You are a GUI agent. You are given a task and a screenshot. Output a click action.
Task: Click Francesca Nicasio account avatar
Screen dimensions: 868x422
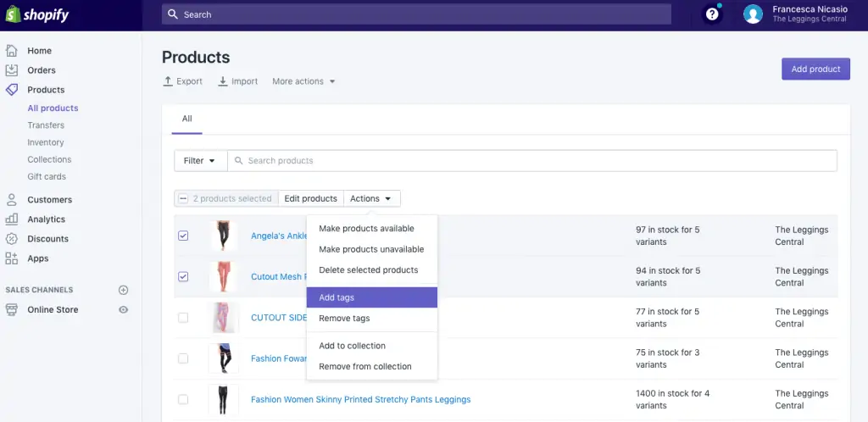753,14
